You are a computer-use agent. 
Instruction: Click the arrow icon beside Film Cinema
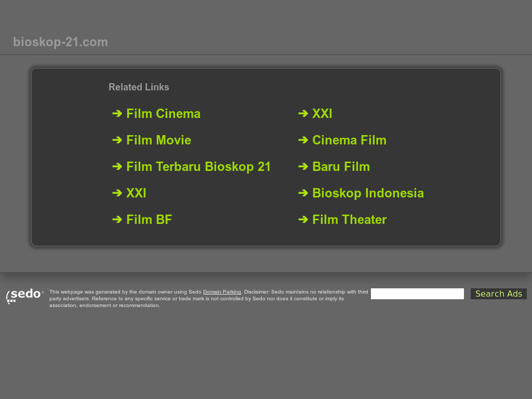pos(117,114)
